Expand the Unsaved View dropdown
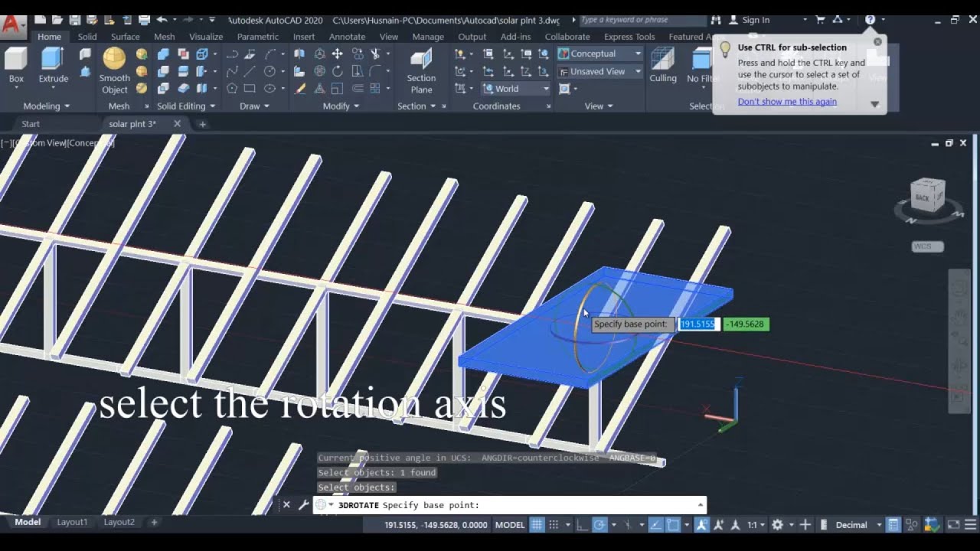The height and width of the screenshot is (551, 980). point(599,71)
